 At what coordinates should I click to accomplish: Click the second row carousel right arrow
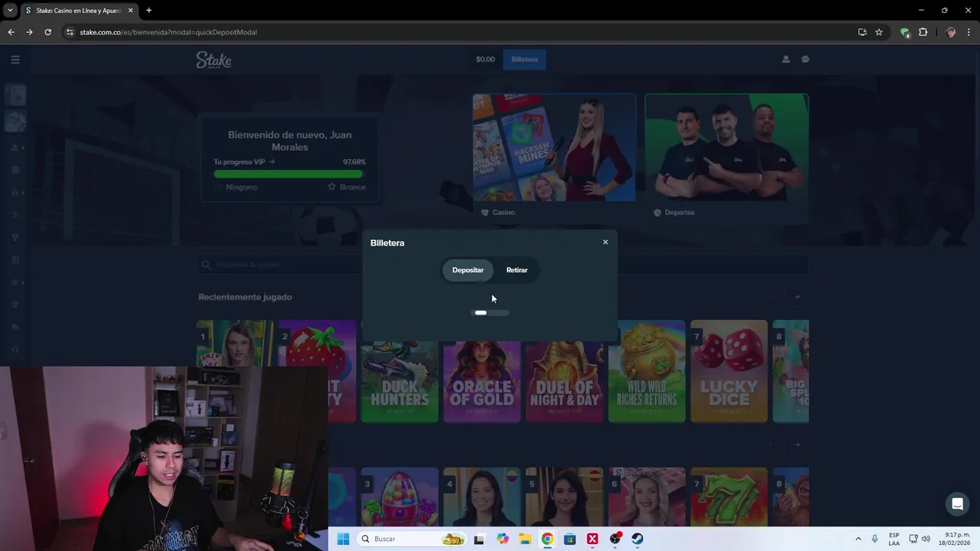click(797, 445)
